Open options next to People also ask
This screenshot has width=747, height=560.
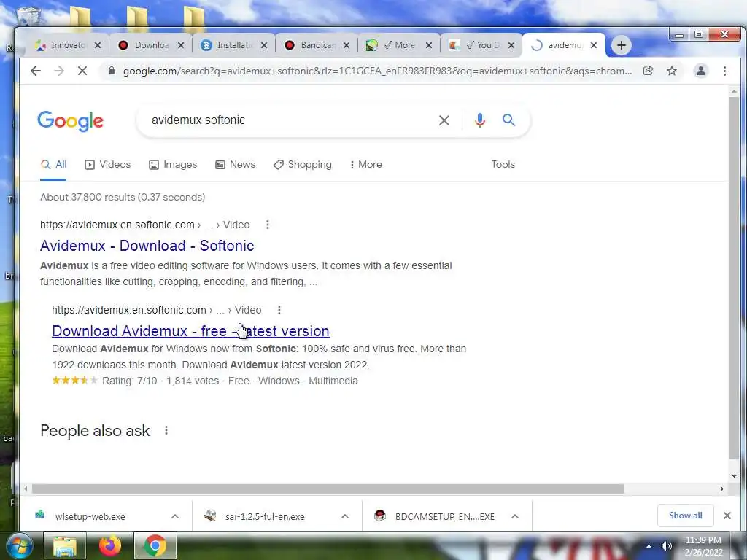pos(166,430)
